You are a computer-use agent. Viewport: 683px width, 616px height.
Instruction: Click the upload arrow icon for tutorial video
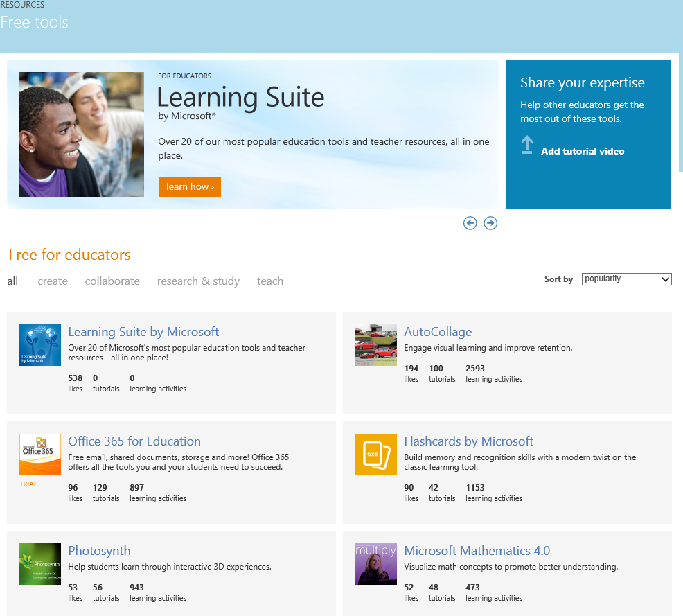click(x=527, y=145)
